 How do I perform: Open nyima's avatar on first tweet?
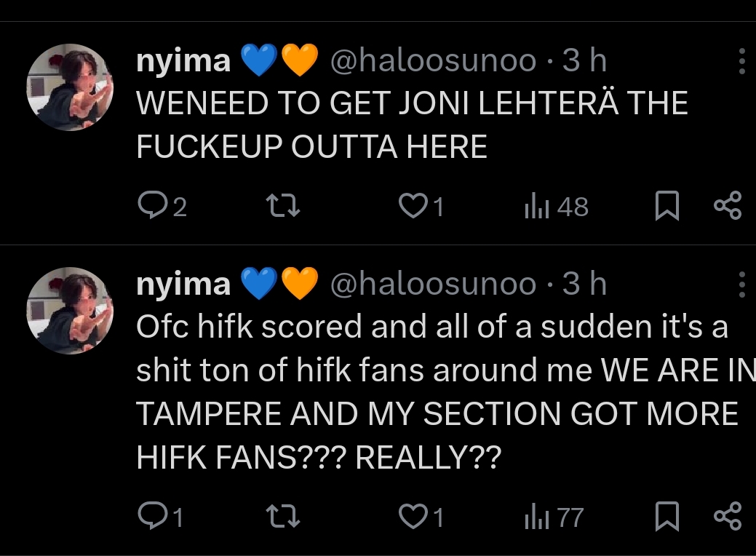[x=71, y=87]
